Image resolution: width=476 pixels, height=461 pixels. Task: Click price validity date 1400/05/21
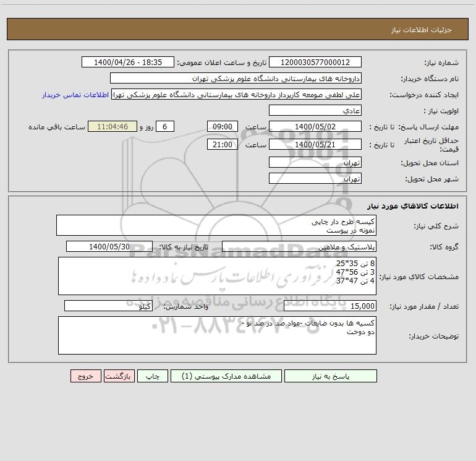pos(315,144)
